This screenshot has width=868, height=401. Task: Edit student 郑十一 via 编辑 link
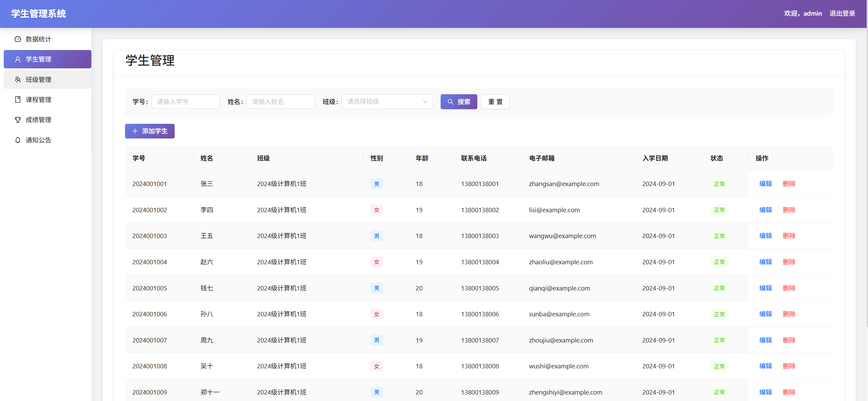pyautogui.click(x=765, y=392)
